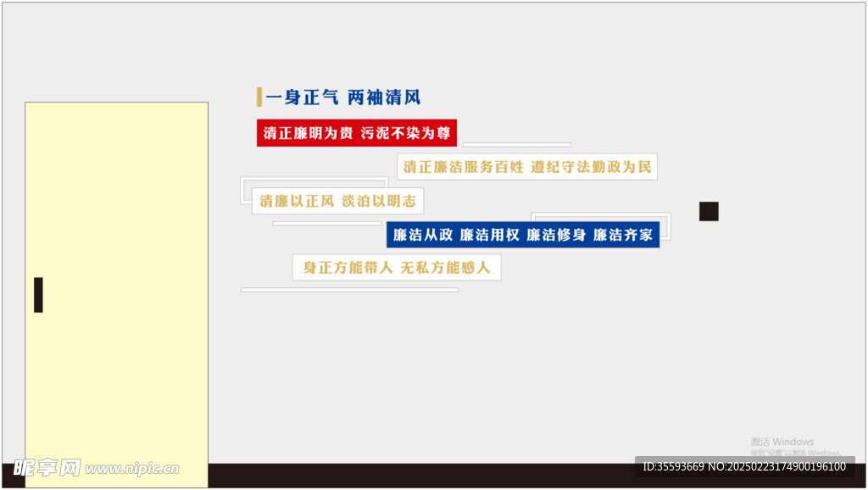This screenshot has width=868, height=490.
Task: Click the thin shadow line under "身正方能带人"
Action: point(350,288)
